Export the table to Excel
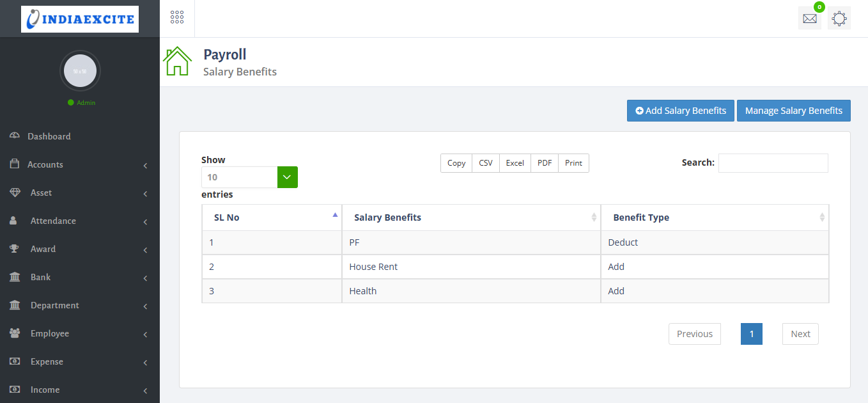The image size is (868, 403). tap(515, 163)
